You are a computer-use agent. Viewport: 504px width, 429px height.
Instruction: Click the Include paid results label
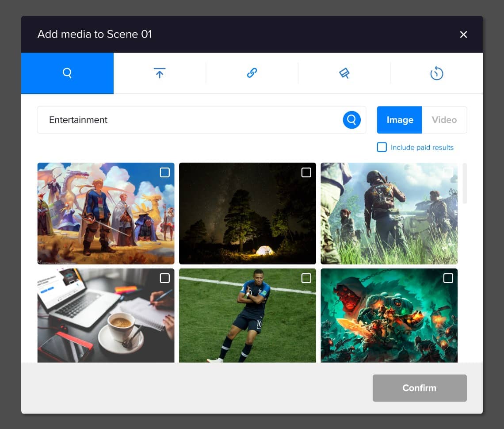[422, 148]
